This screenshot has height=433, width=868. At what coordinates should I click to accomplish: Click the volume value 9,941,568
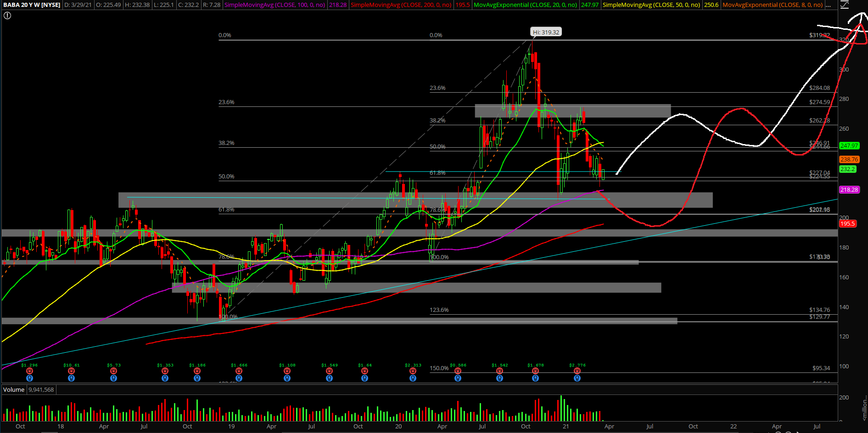click(41, 389)
